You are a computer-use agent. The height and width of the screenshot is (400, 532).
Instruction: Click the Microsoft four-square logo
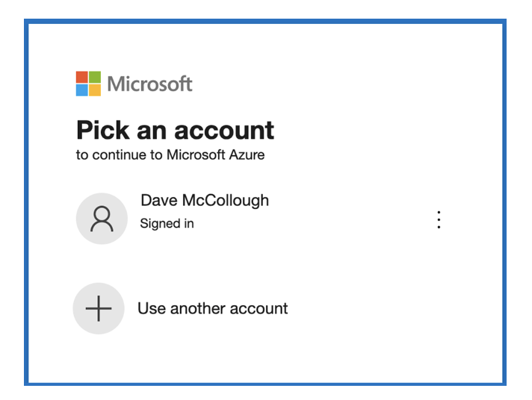pos(88,84)
